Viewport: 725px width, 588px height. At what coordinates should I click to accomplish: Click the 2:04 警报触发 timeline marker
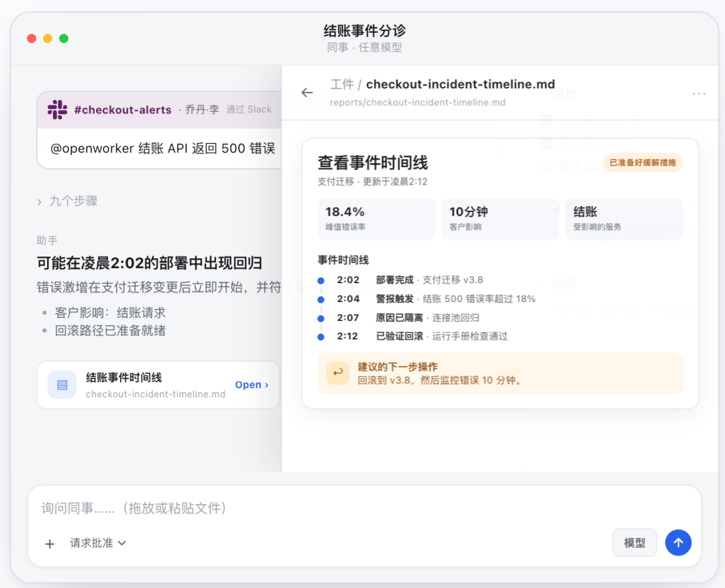coord(321,299)
